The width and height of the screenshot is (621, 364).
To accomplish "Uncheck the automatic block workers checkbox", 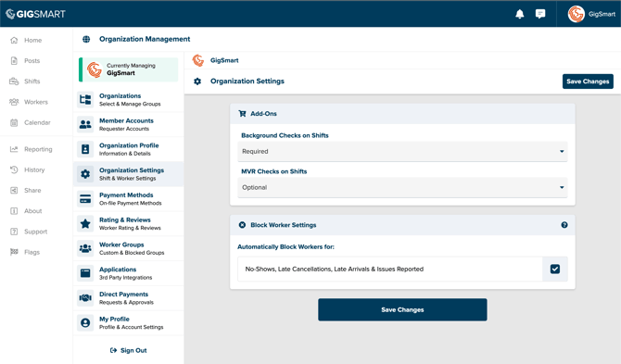I will tap(555, 269).
